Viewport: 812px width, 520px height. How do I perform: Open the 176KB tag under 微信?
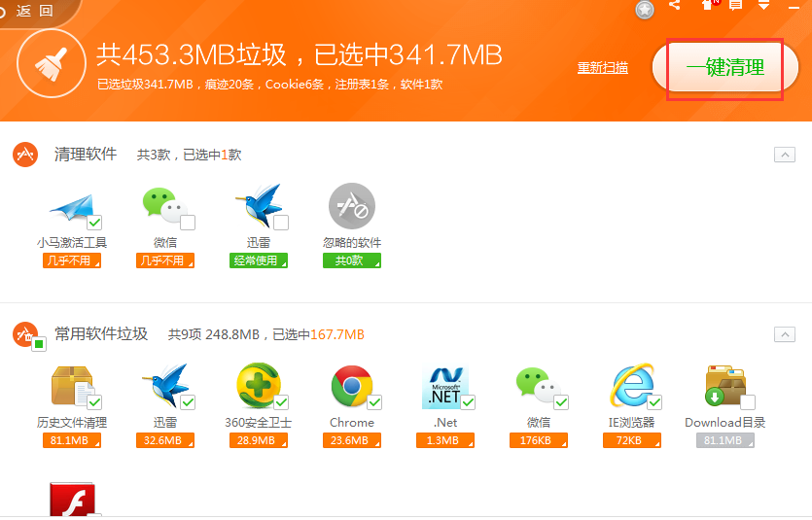pyautogui.click(x=539, y=440)
